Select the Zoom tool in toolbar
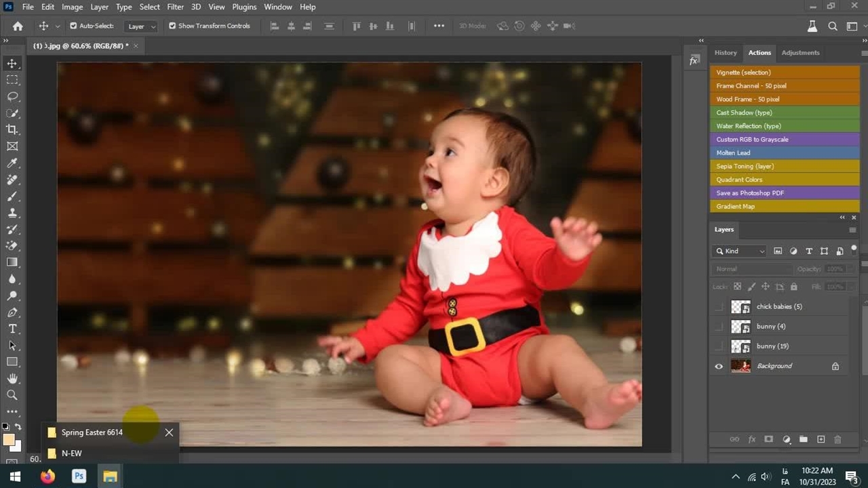This screenshot has height=488, width=868. pyautogui.click(x=12, y=395)
